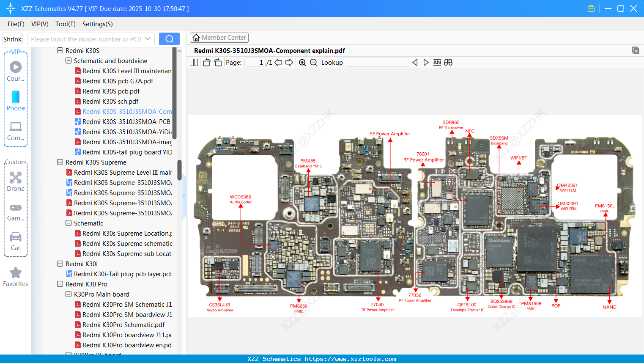This screenshot has width=644, height=363.
Task: Zoom out of the board view
Action: (x=313, y=62)
